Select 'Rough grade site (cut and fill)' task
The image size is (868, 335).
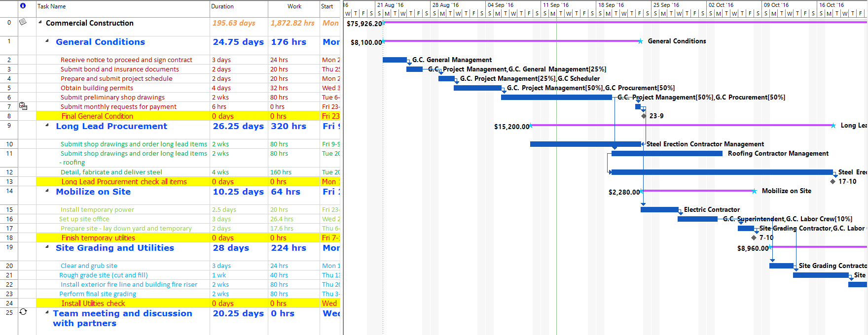click(104, 275)
